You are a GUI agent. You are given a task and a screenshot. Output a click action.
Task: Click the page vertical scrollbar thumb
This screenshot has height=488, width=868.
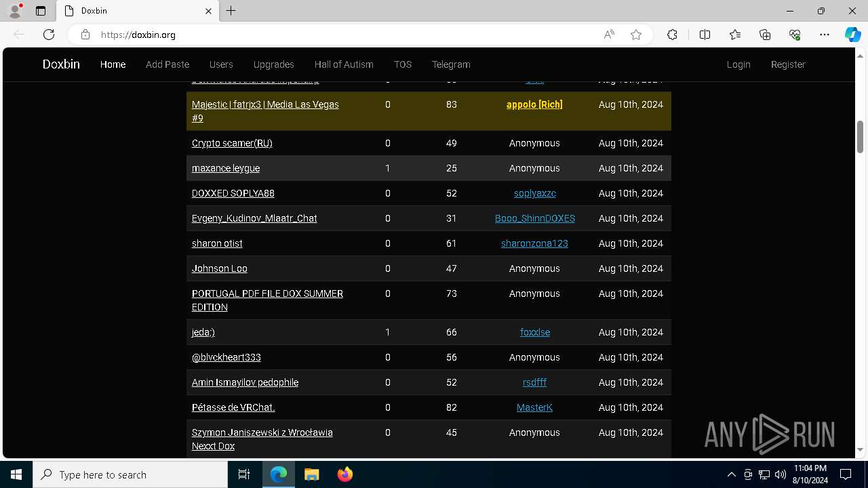[x=861, y=137]
